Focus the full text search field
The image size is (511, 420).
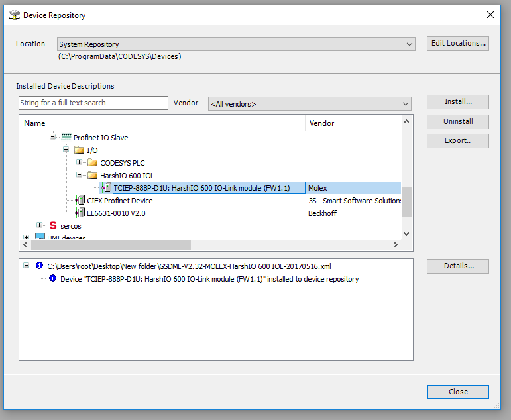click(93, 103)
